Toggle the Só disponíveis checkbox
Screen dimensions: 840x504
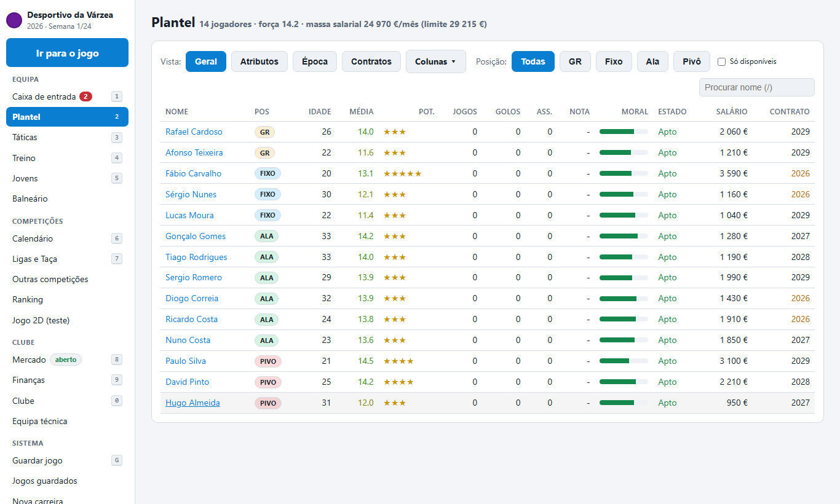tap(722, 61)
